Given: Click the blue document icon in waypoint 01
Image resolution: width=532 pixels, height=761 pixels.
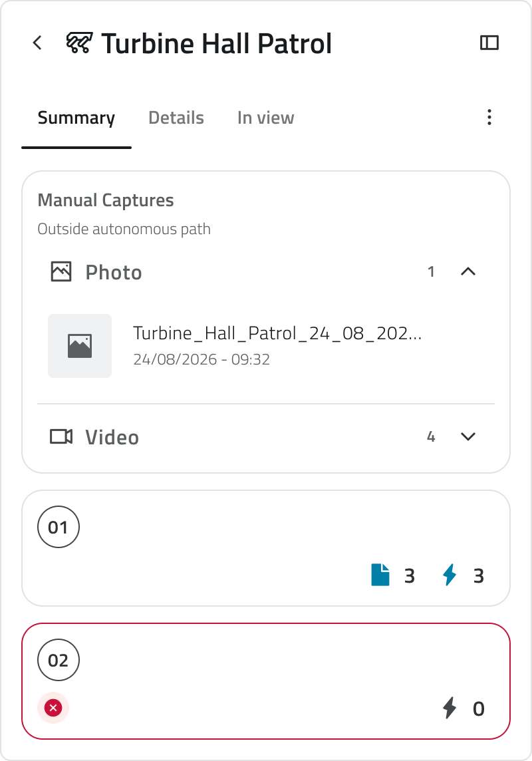Looking at the screenshot, I should [380, 575].
